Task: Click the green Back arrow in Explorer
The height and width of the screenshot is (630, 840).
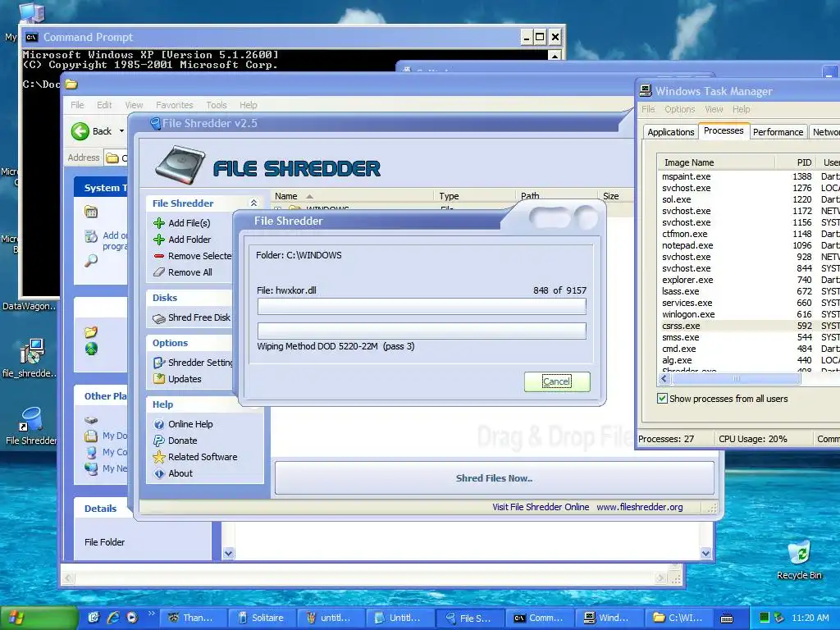Action: pyautogui.click(x=80, y=131)
